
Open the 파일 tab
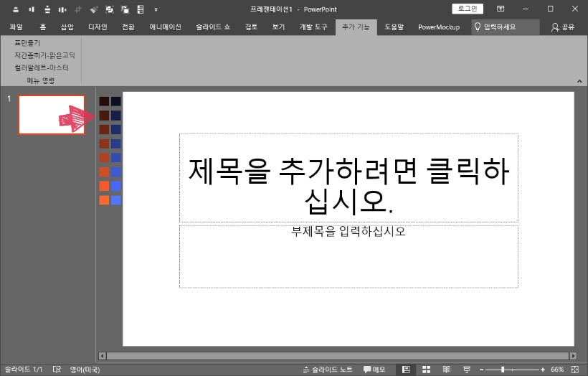(x=16, y=27)
